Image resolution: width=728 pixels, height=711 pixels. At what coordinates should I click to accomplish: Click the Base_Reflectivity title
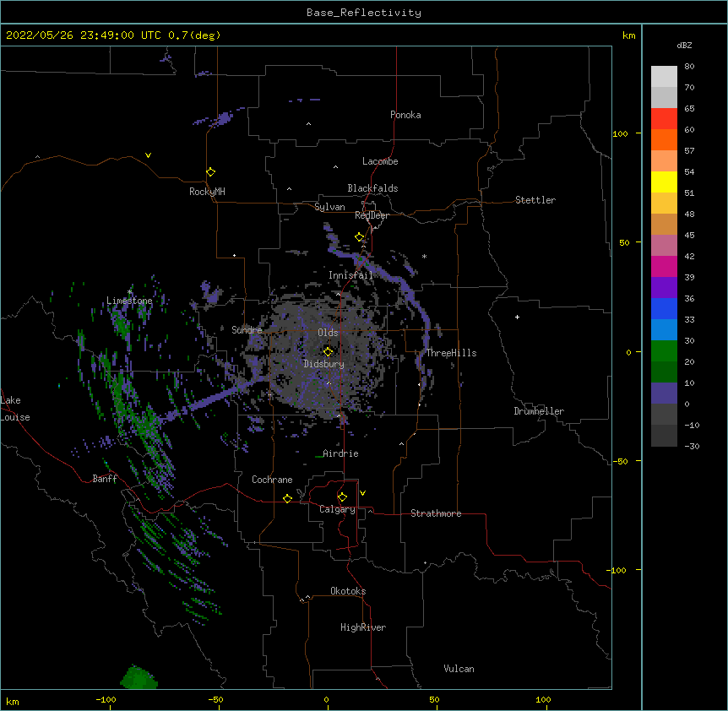[364, 13]
